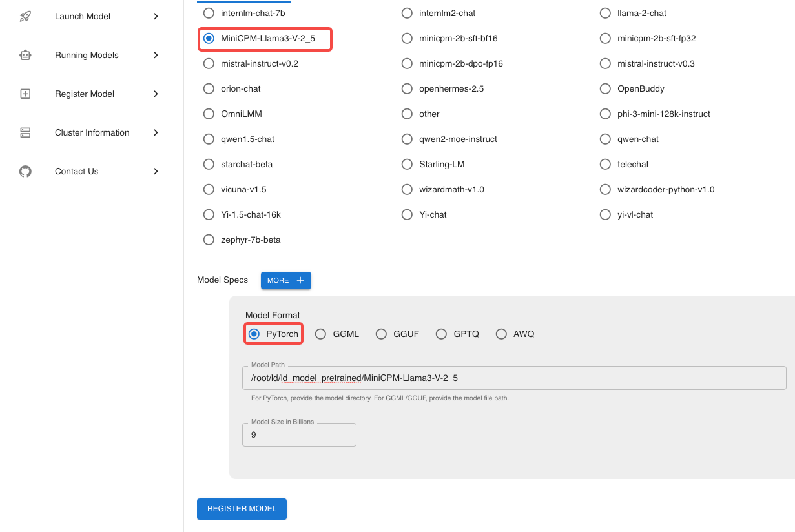
Task: Open the Contact Us menu item
Action: tap(77, 172)
